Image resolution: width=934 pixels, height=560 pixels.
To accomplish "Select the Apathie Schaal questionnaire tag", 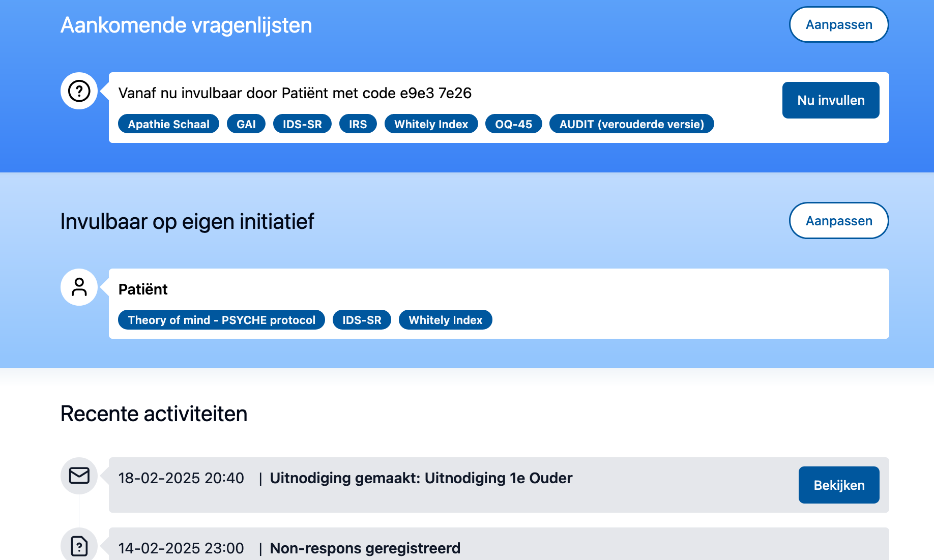I will point(168,124).
